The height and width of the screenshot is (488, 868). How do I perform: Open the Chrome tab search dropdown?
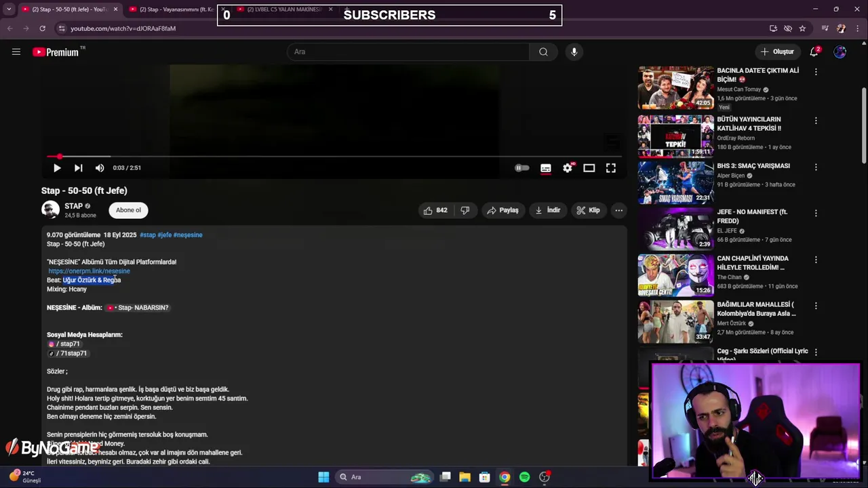click(8, 9)
